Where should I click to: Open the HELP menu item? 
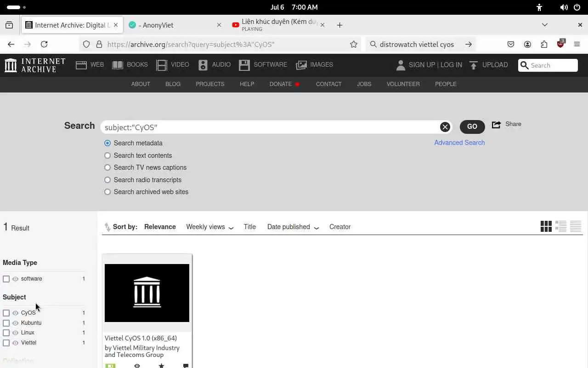(247, 84)
